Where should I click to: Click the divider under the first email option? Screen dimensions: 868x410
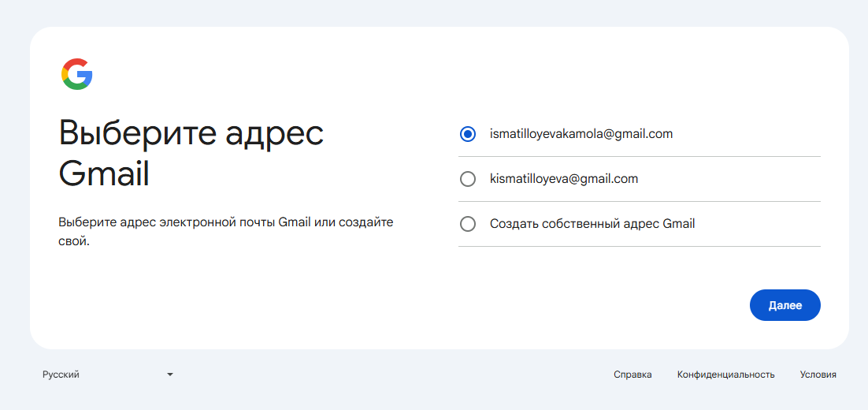click(640, 157)
